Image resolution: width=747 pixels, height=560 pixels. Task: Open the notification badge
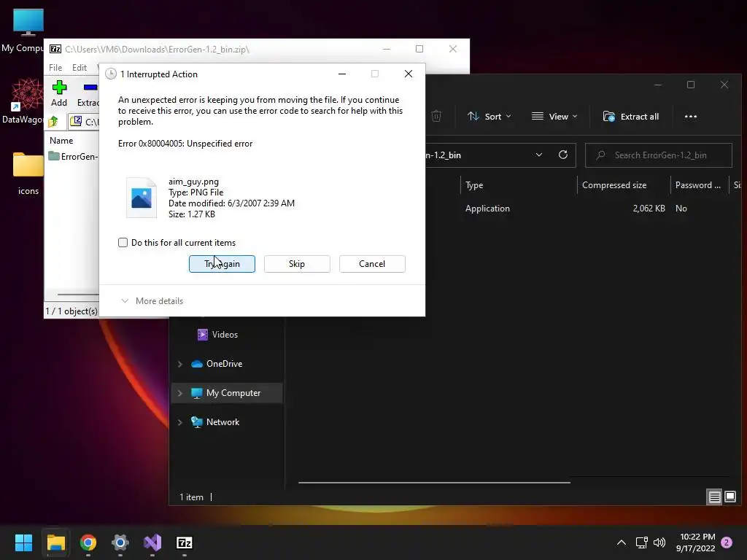727,542
